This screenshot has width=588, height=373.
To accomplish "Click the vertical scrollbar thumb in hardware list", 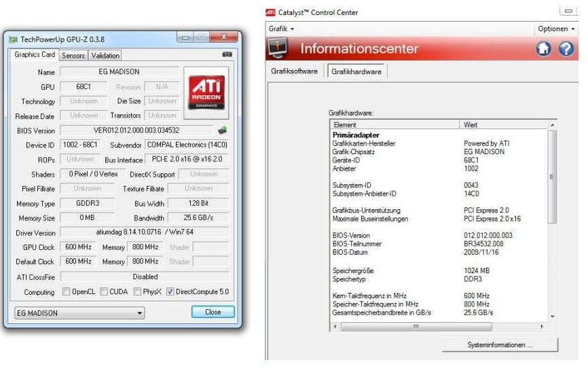I will [552, 177].
